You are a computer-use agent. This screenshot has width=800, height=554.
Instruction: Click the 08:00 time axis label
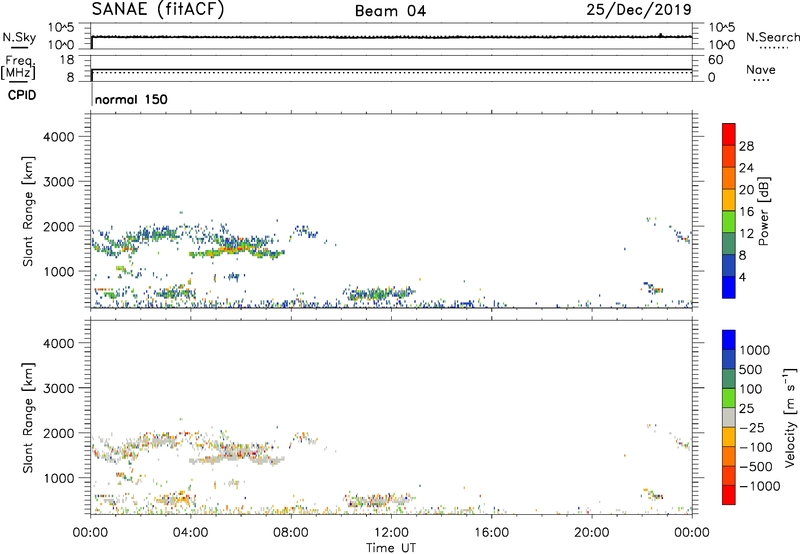[291, 532]
